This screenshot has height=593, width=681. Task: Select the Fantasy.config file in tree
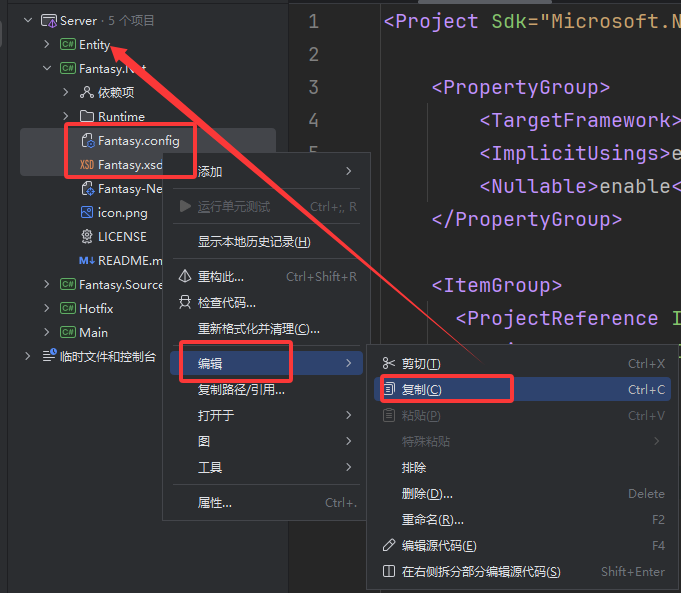point(138,140)
